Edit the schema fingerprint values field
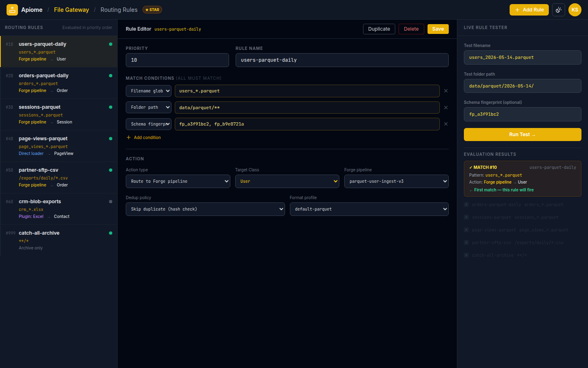Viewport: 588px width, 368px height. (x=307, y=124)
